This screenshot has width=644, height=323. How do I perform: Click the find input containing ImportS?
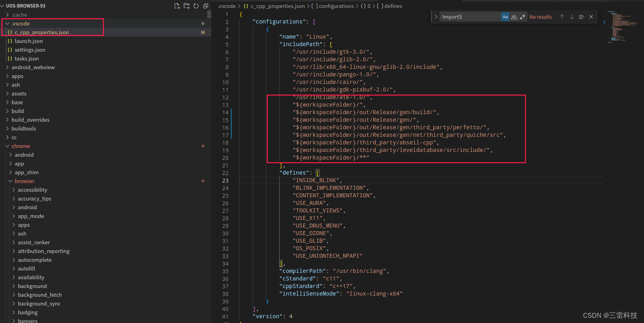[x=471, y=17]
